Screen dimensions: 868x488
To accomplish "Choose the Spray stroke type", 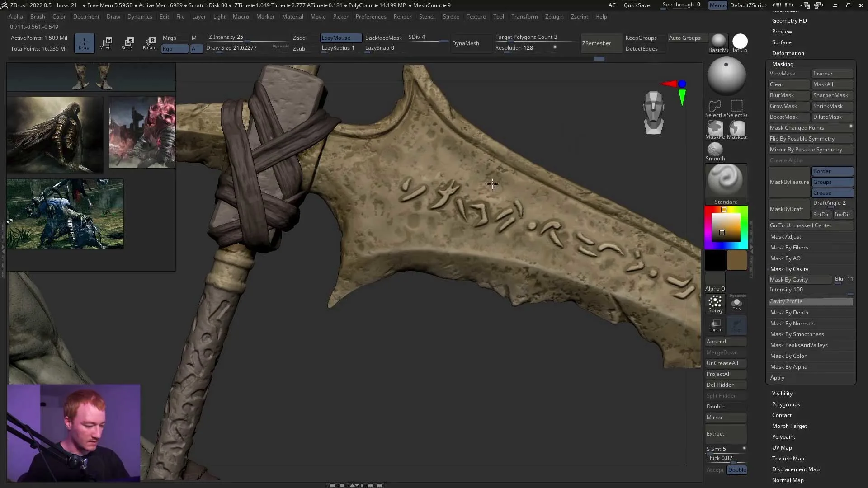I will [x=715, y=303].
